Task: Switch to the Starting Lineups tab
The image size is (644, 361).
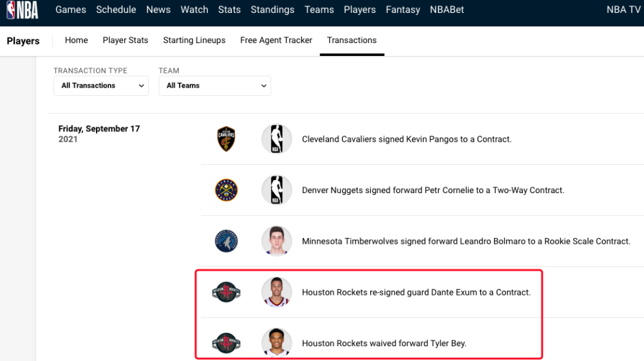Action: 194,40
